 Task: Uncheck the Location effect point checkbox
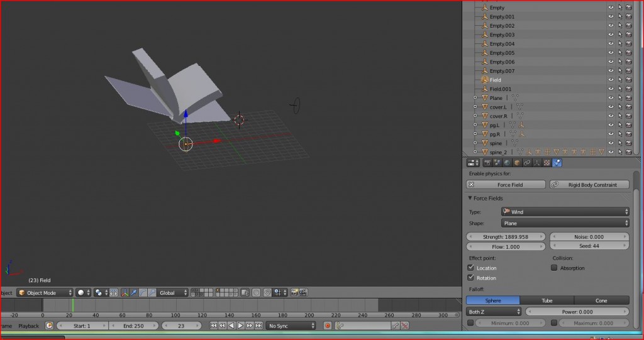point(471,268)
